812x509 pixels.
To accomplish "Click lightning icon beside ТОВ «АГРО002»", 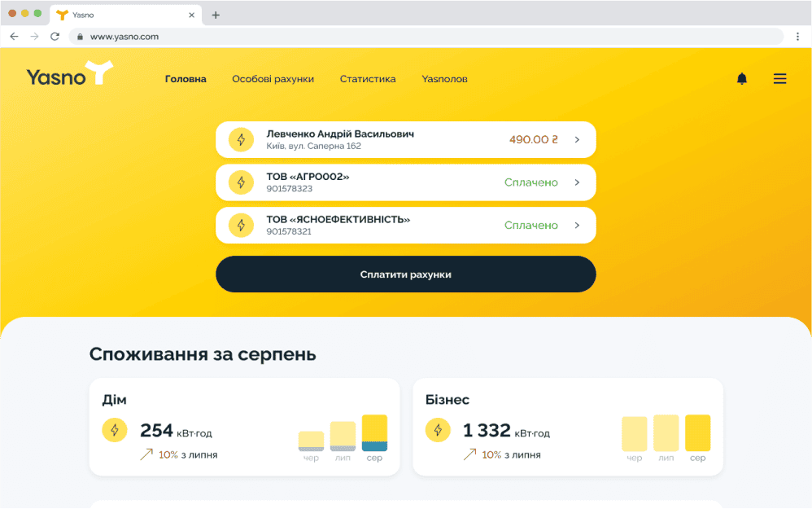I will click(241, 182).
